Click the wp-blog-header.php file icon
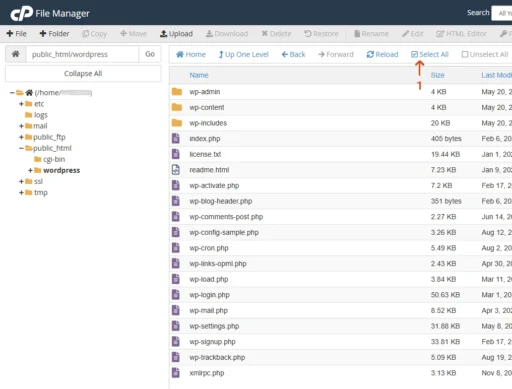 click(x=176, y=201)
